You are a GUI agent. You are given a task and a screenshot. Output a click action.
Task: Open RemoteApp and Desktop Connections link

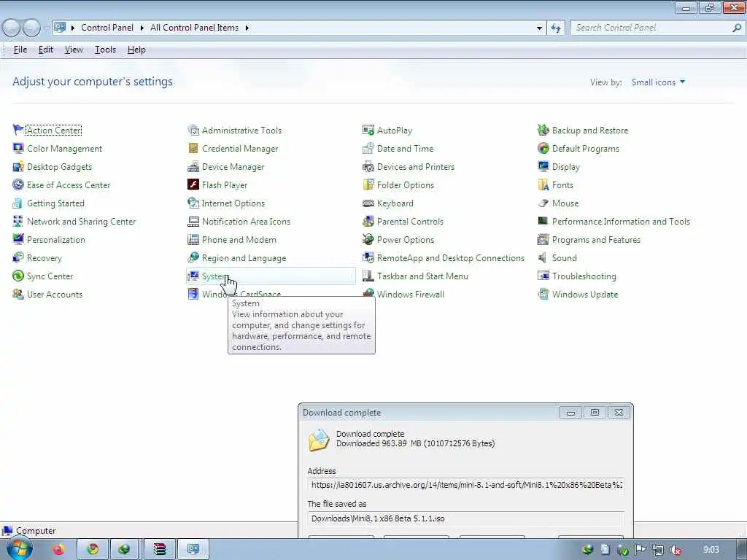[x=451, y=257]
